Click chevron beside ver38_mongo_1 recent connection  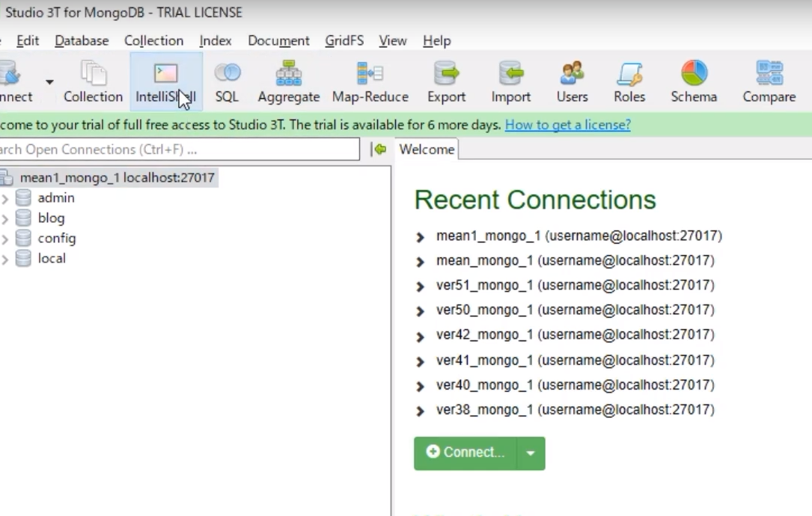(x=420, y=411)
